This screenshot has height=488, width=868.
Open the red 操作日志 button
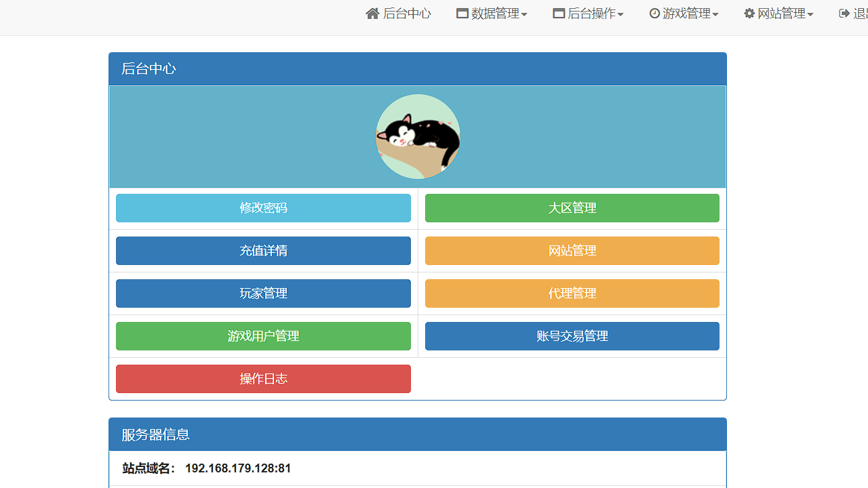(263, 379)
